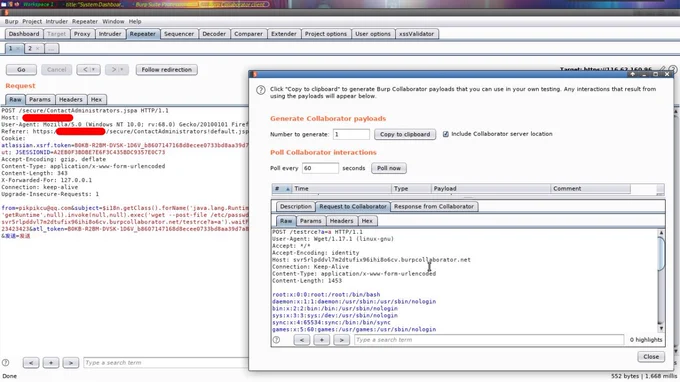This screenshot has height=382, width=680.
Task: Go back in request history
Action: pyautogui.click(x=88, y=69)
